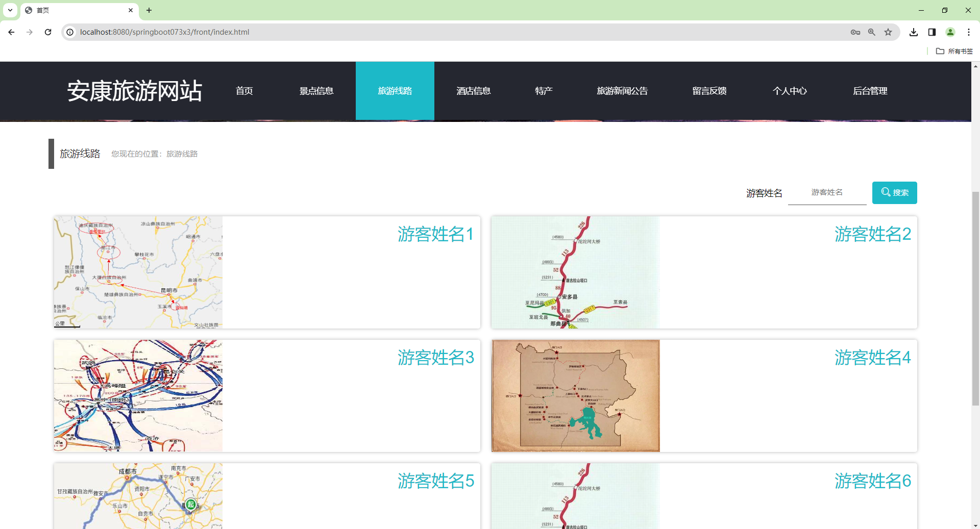
Task: Click the page vertical scrollbar thumb
Action: pyautogui.click(x=975, y=298)
